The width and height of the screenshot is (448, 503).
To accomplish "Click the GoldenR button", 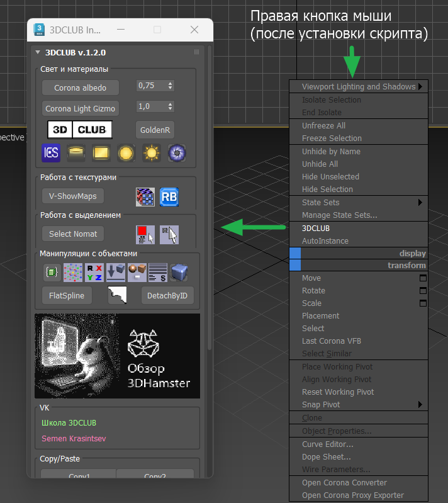I will point(155,130).
